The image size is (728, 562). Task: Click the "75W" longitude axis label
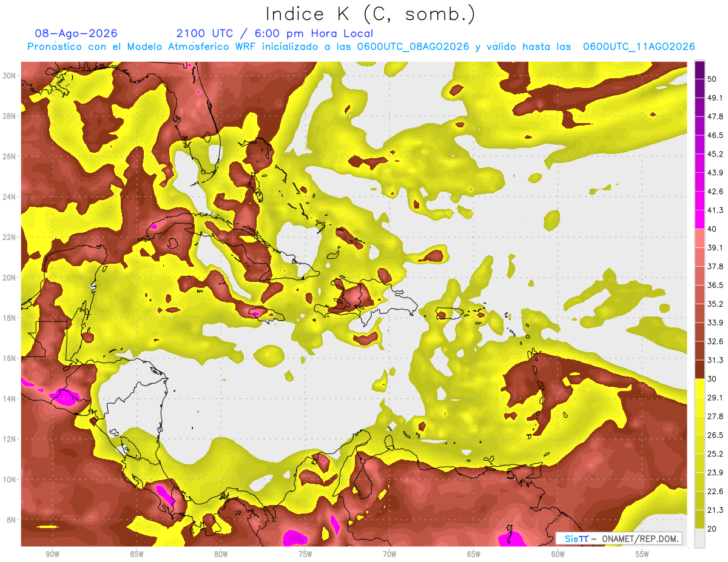[x=305, y=555]
